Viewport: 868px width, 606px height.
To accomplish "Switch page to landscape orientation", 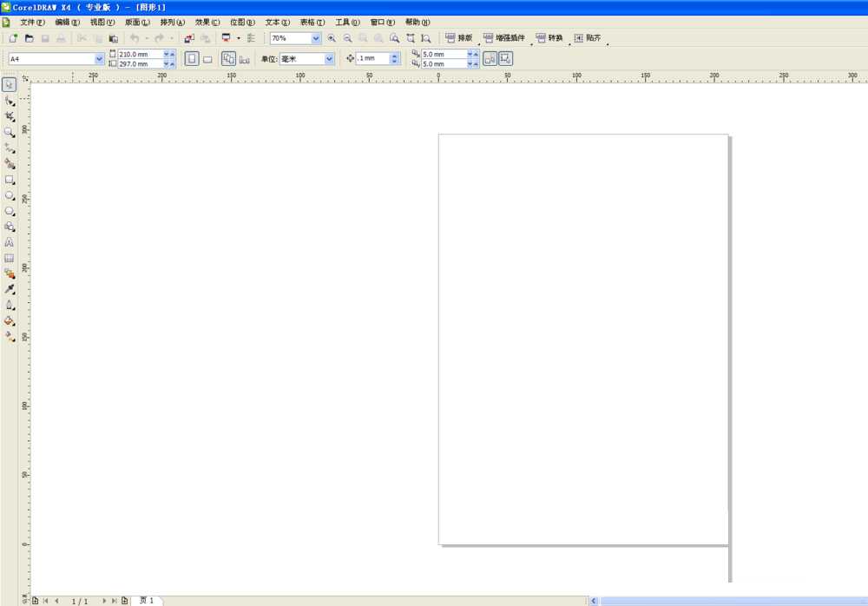I will tap(207, 59).
